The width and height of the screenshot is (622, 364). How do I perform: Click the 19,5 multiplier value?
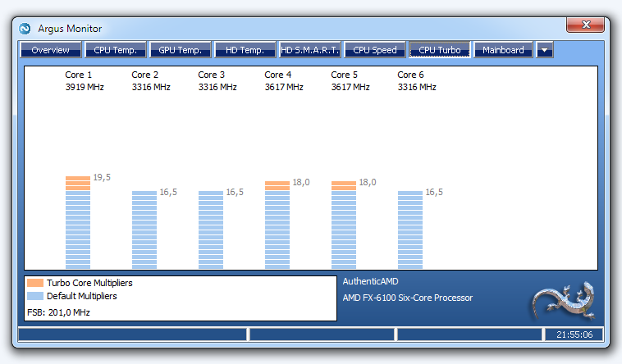[x=102, y=177]
